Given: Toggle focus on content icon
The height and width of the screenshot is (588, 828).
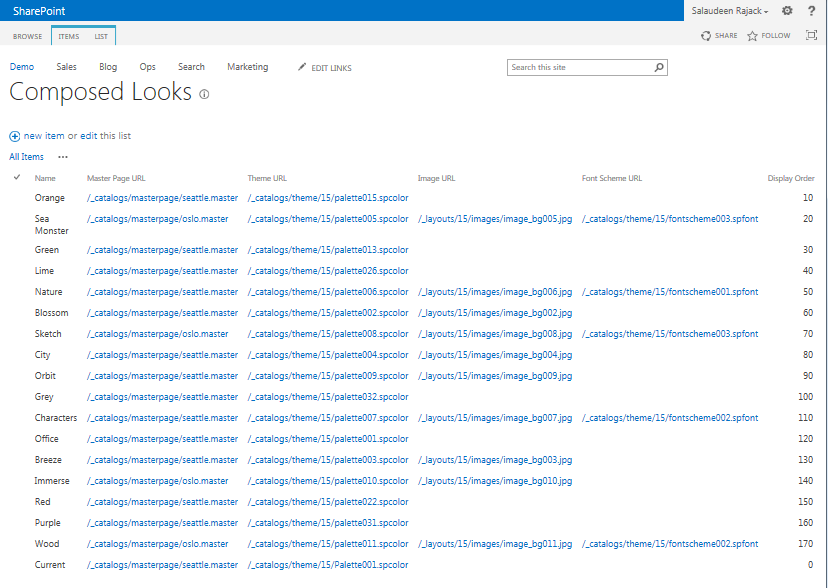Looking at the screenshot, I should coord(811,35).
